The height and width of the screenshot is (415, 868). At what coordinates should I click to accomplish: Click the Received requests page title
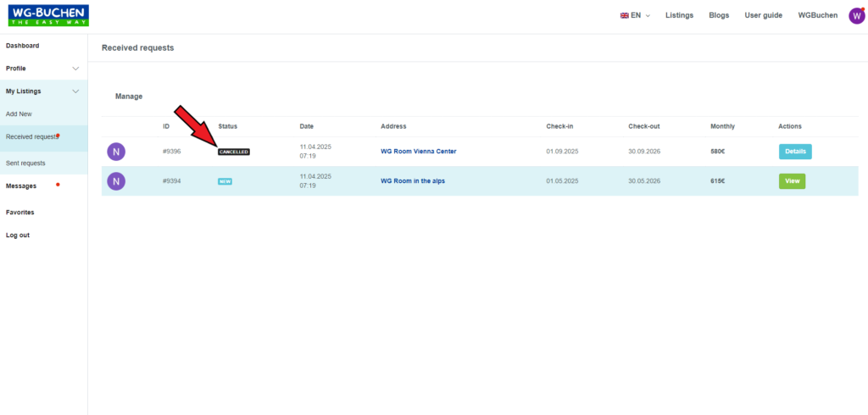[138, 48]
